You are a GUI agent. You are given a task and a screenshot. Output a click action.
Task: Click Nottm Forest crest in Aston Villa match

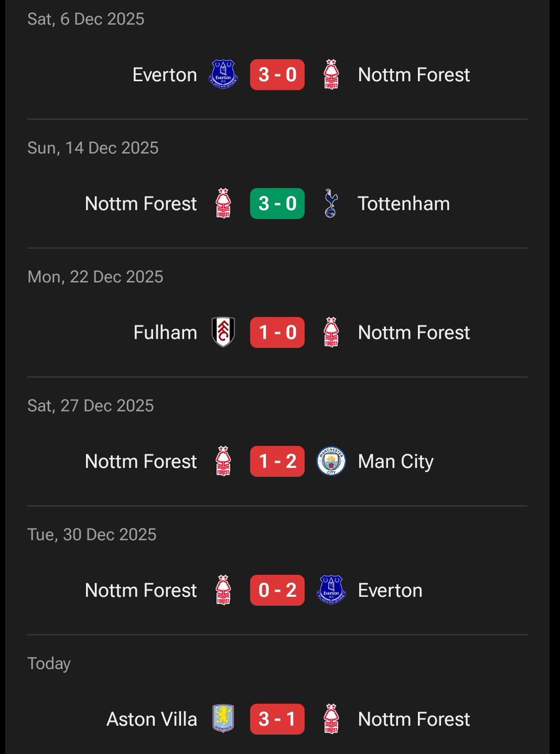(331, 719)
